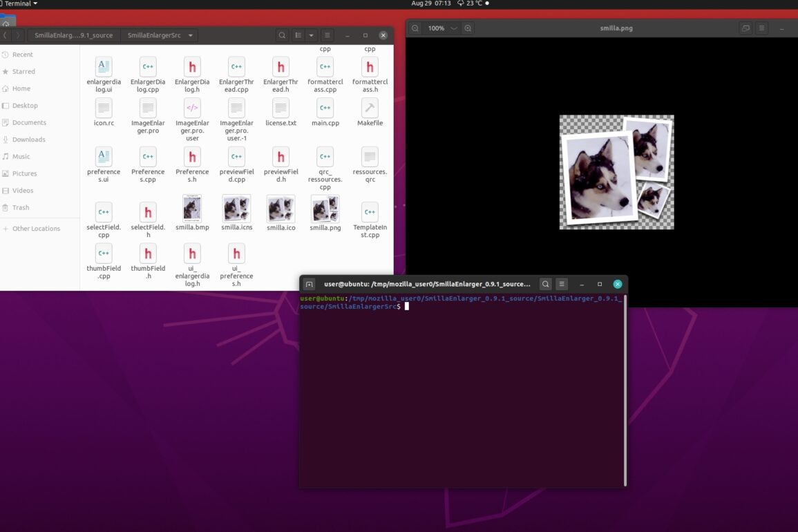The width and height of the screenshot is (798, 532).
Task: Open the Makefile file icon
Action: pos(370,108)
